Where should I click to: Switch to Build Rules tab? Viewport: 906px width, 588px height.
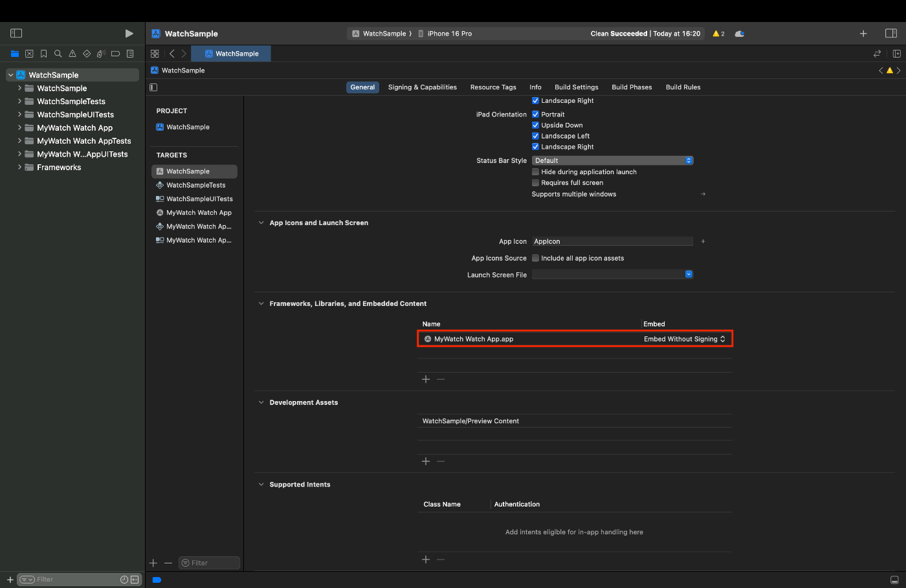pos(683,87)
